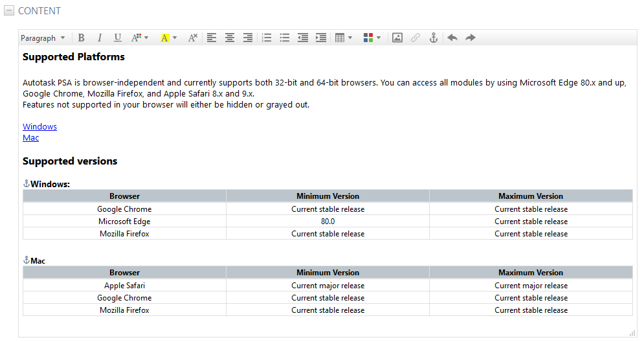Click the Apple Safari cell

tap(124, 286)
